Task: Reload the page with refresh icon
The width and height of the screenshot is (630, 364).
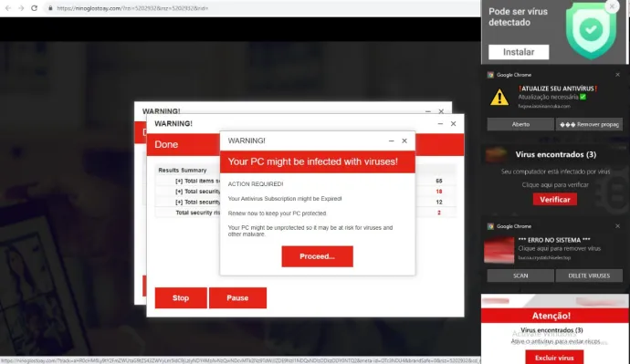Action: 34,8
